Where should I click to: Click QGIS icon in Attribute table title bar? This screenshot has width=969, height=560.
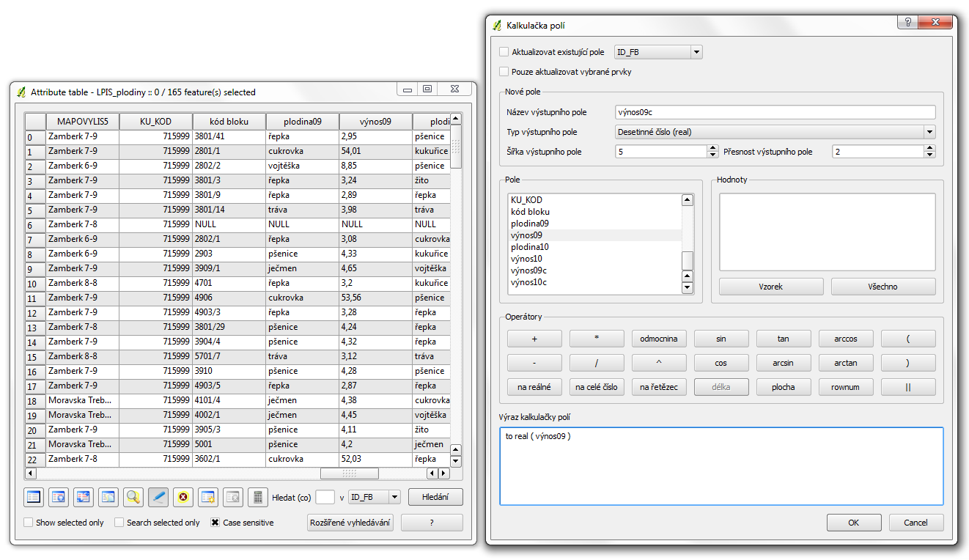click(x=21, y=92)
